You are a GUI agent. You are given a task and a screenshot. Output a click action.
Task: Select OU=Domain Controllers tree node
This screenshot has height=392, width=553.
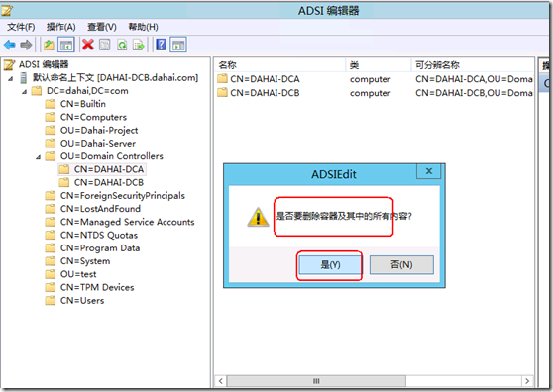tap(111, 156)
